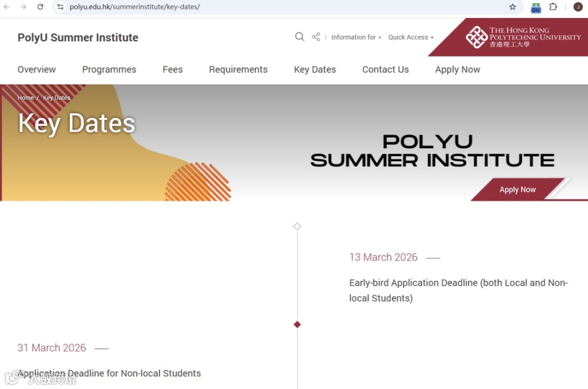Bookmark this page with star icon

coord(513,7)
